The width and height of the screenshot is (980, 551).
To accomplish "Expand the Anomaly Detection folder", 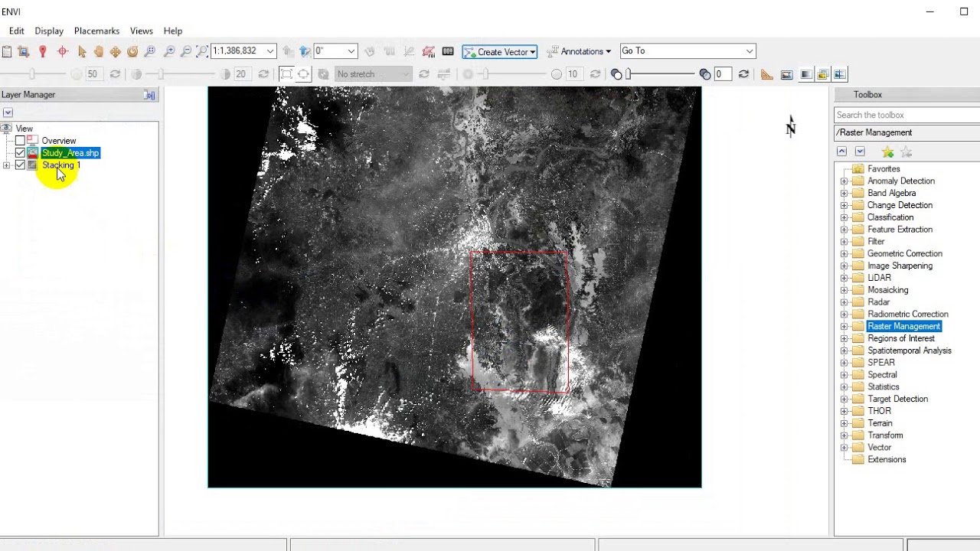I will point(844,181).
